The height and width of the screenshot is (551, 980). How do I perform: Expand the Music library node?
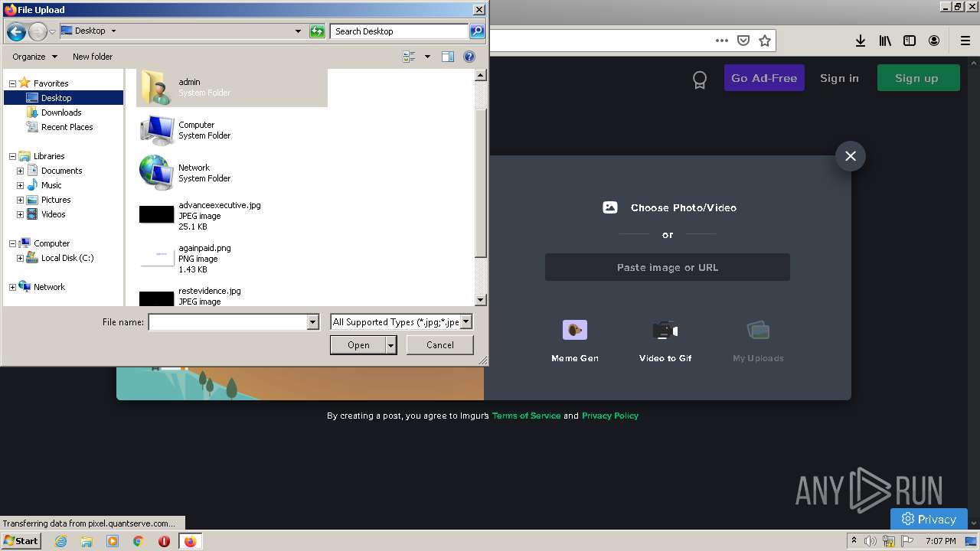[20, 185]
